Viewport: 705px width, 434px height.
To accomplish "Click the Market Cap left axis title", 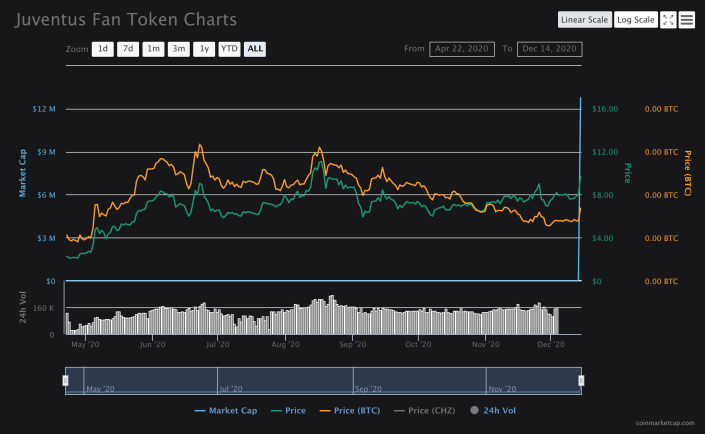I will (x=22, y=173).
